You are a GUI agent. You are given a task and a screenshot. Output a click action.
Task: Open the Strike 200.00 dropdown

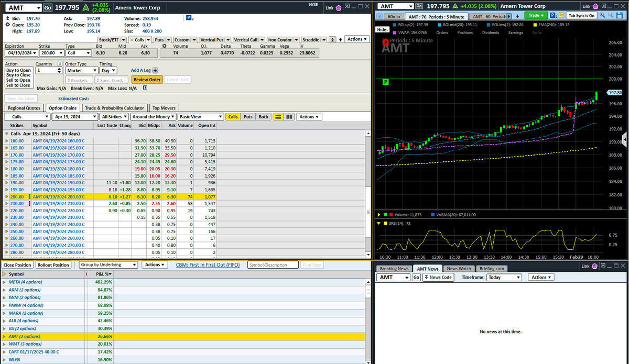(51, 53)
